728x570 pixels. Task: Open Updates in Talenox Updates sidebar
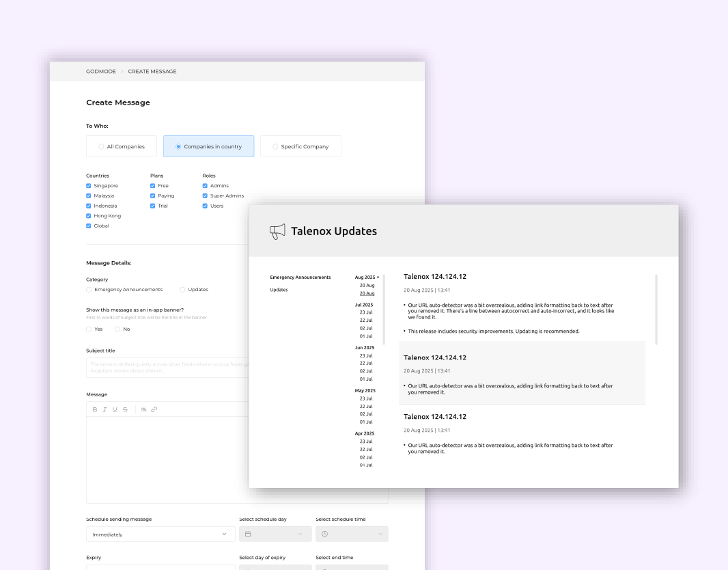click(x=279, y=290)
